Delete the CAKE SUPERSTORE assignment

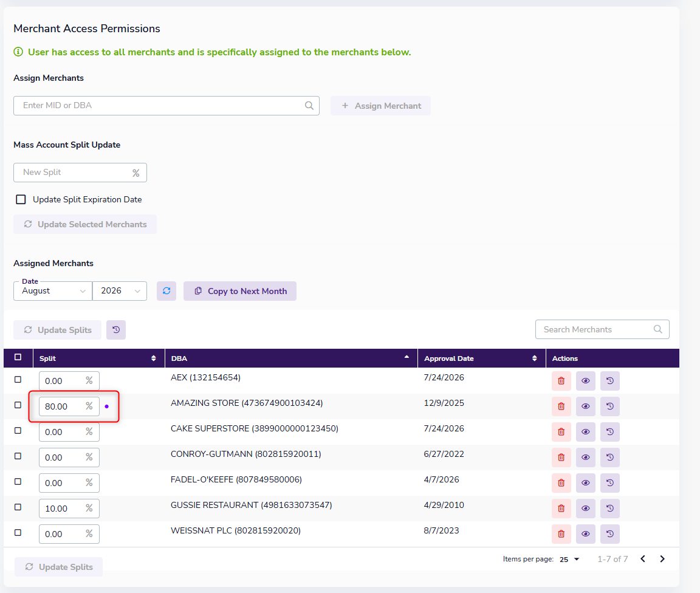coord(561,432)
